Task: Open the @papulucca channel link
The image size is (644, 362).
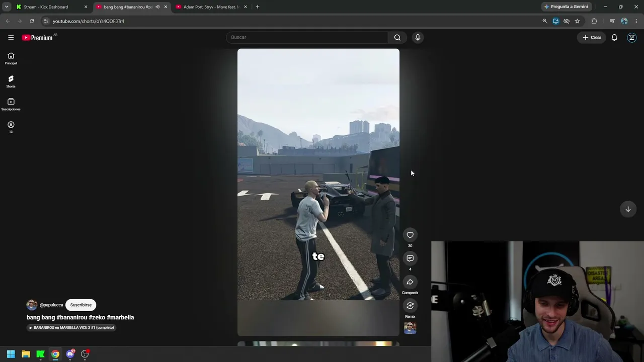Action: click(51, 305)
